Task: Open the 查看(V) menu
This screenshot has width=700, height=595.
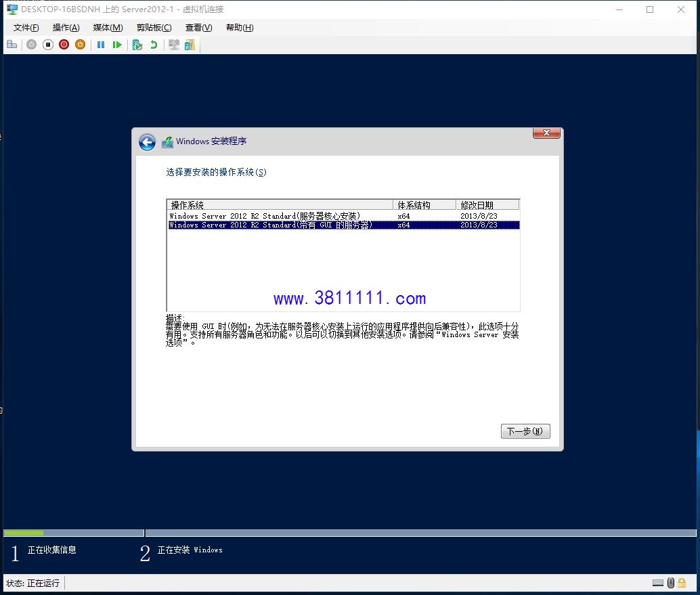Action: [198, 28]
